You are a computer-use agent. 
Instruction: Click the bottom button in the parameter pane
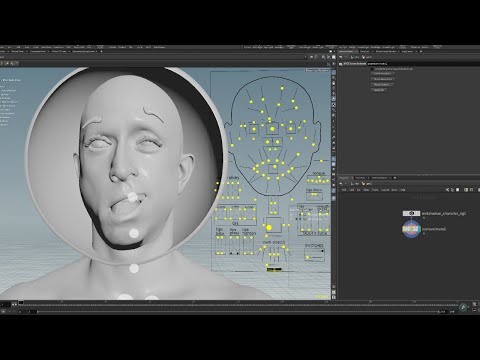coord(379,90)
